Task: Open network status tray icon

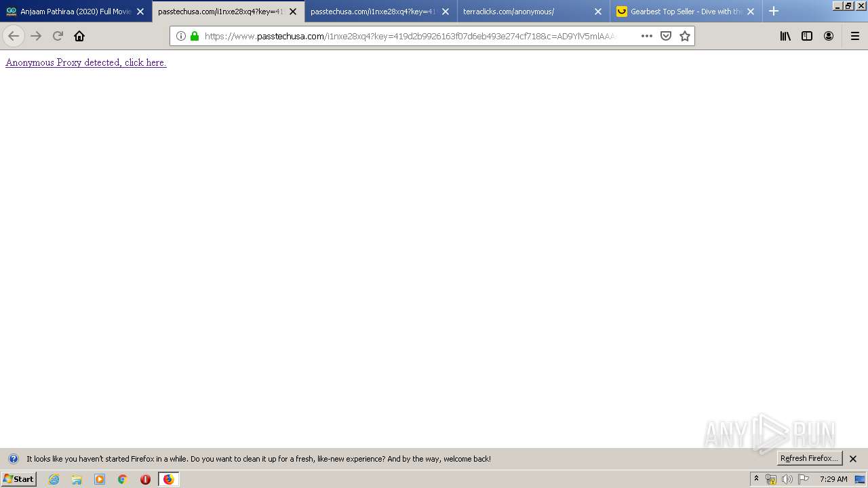Action: click(771, 479)
